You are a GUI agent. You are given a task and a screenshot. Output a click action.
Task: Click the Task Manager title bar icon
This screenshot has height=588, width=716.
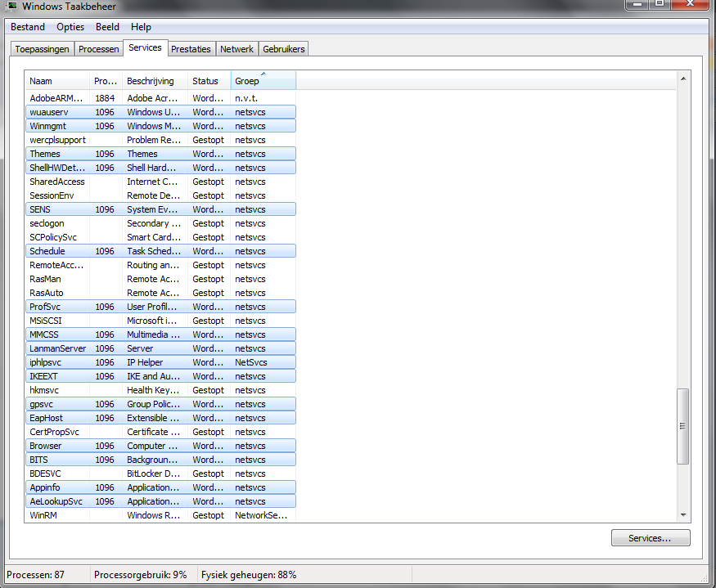(x=11, y=7)
